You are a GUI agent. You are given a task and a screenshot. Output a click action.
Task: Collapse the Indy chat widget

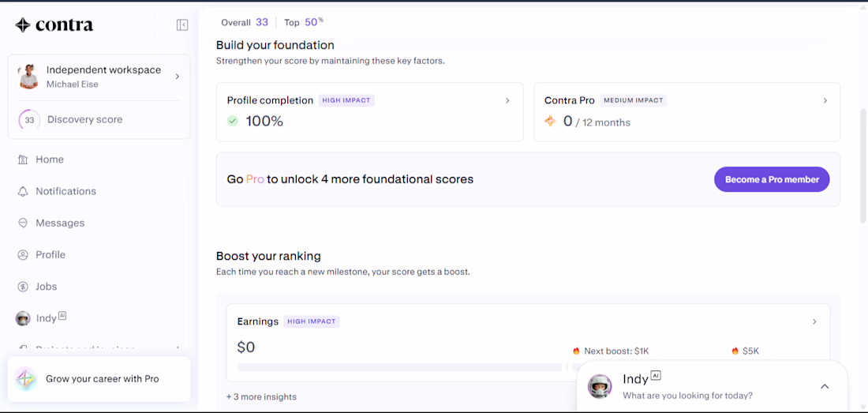pos(825,387)
